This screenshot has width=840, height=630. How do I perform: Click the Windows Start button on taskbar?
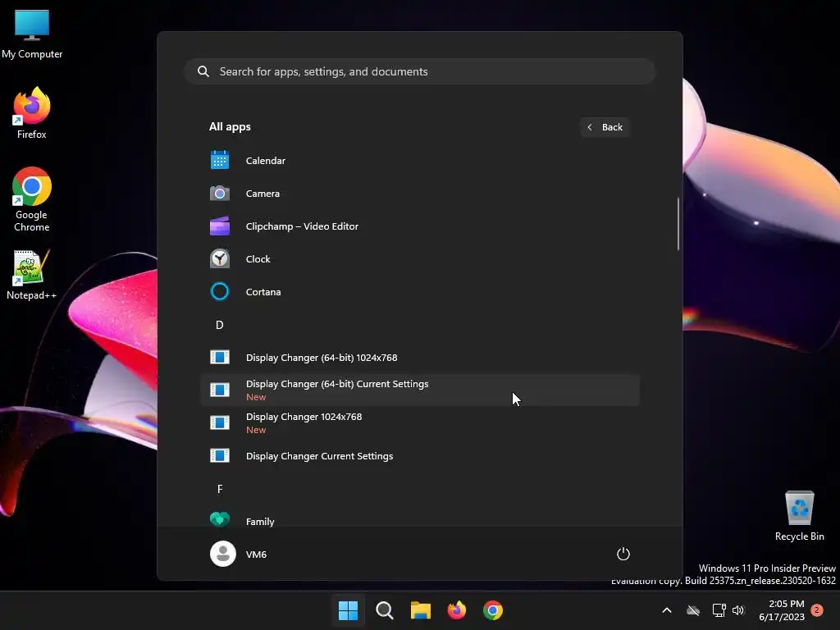(348, 610)
